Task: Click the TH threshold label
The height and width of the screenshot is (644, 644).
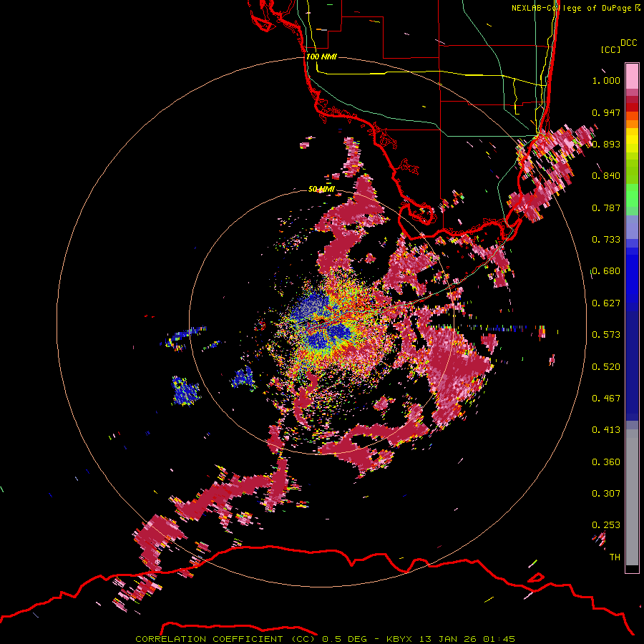Action: pos(615,557)
